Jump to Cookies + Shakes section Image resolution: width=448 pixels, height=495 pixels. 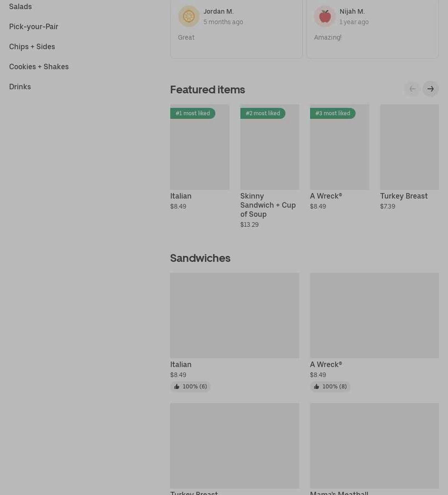[x=39, y=66]
